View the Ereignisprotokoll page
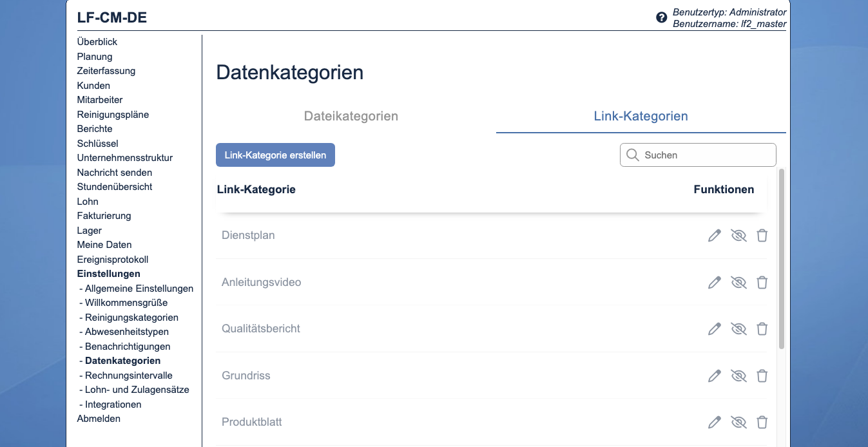The image size is (868, 447). (x=113, y=260)
